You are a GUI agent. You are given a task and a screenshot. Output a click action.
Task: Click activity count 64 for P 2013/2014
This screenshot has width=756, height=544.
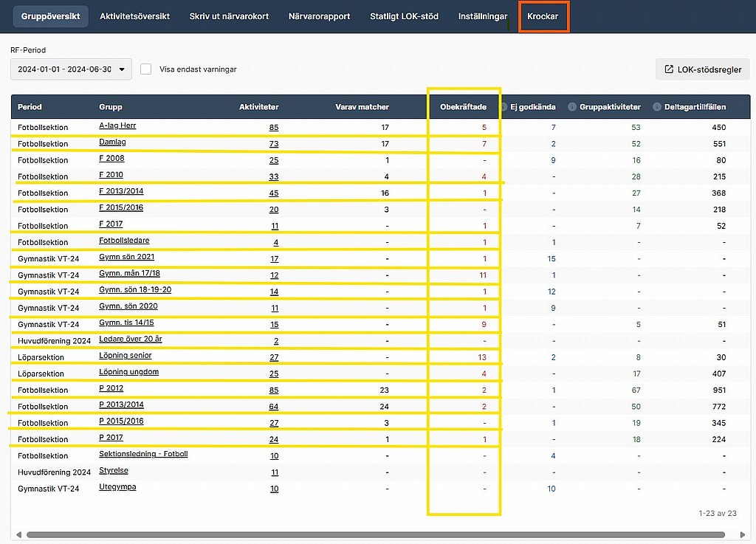pos(273,406)
